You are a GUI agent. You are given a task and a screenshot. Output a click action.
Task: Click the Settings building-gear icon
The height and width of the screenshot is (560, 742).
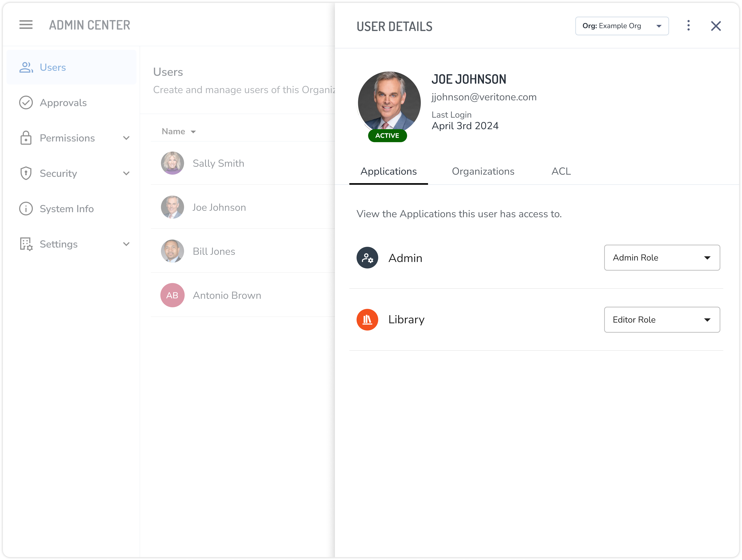point(26,244)
